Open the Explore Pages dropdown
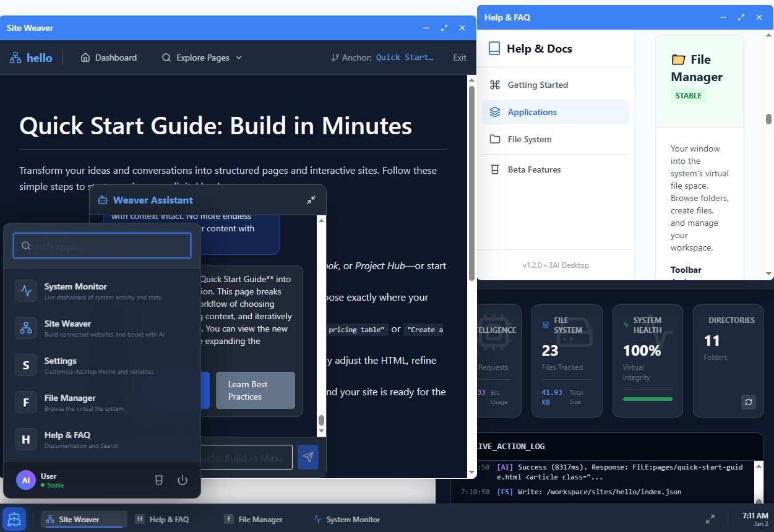The image size is (774, 532). click(x=201, y=57)
